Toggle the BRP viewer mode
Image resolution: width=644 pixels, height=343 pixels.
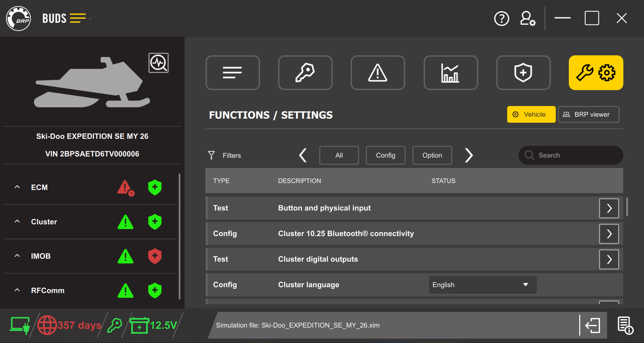(x=588, y=114)
